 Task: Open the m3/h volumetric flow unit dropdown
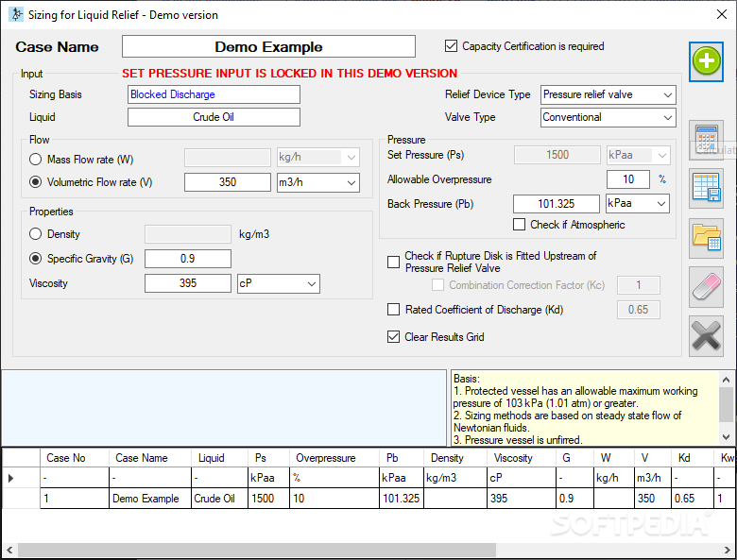tap(351, 182)
